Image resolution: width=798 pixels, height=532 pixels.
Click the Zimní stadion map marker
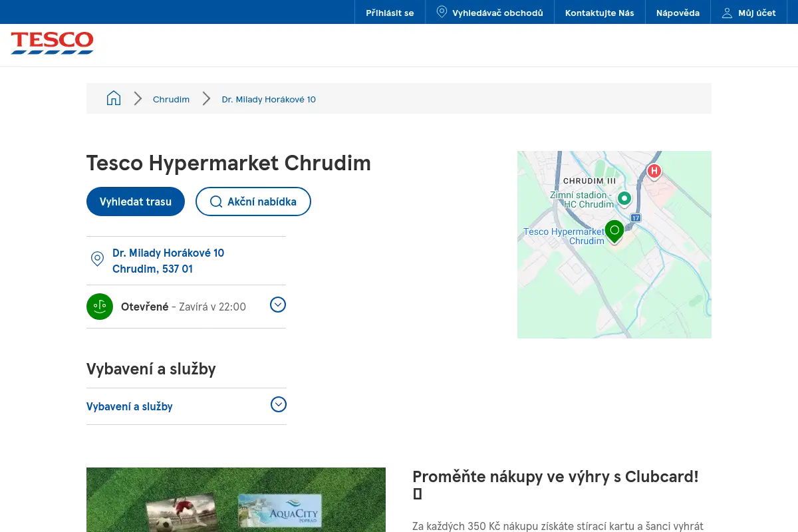click(624, 198)
